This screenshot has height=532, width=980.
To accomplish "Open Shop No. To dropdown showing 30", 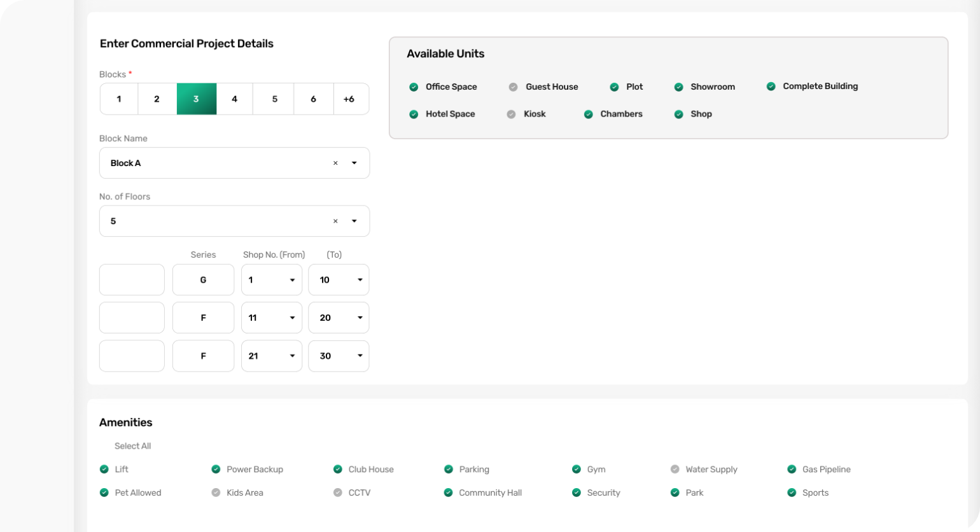I will pyautogui.click(x=339, y=356).
